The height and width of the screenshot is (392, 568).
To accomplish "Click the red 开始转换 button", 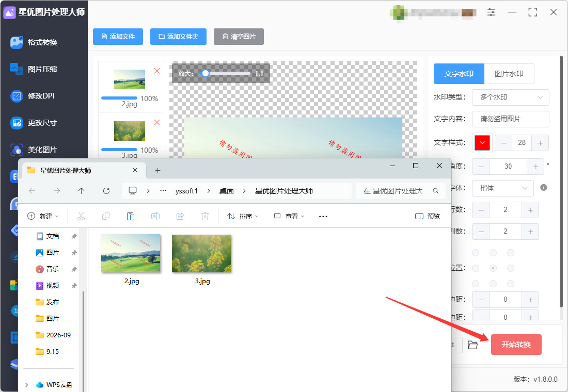I will (516, 345).
